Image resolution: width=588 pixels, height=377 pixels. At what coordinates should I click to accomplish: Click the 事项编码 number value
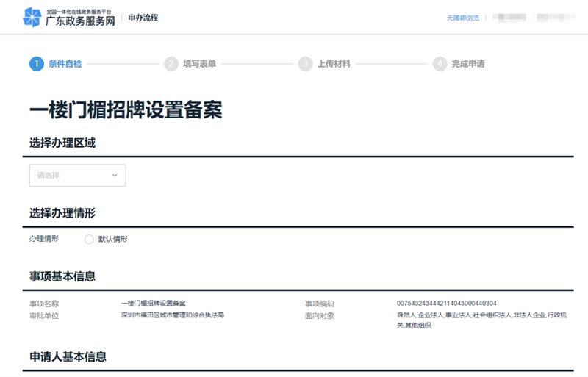tap(446, 304)
